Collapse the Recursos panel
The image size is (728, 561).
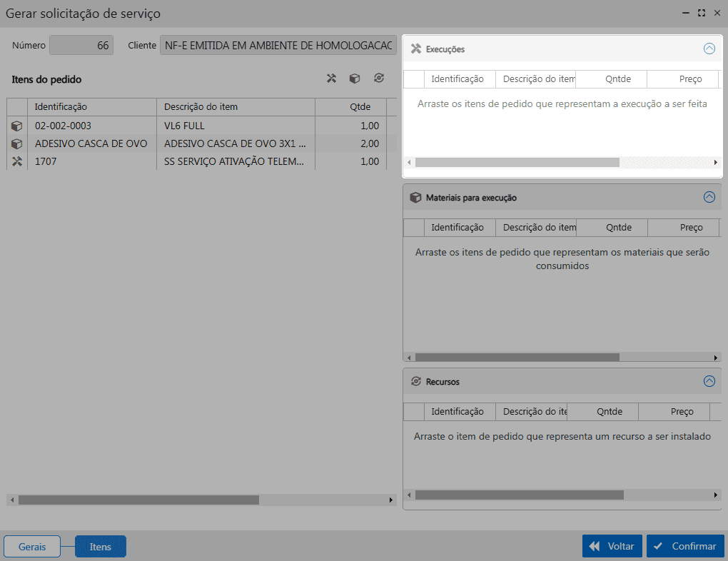(709, 382)
